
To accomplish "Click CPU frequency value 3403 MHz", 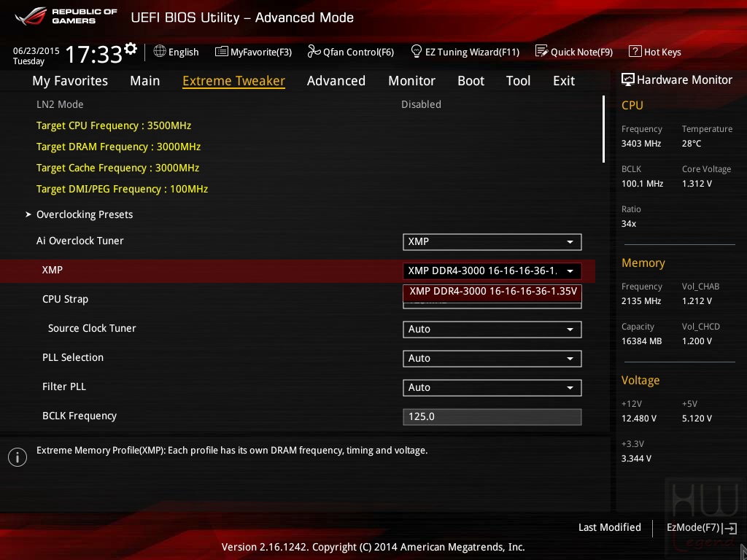I will pos(640,144).
